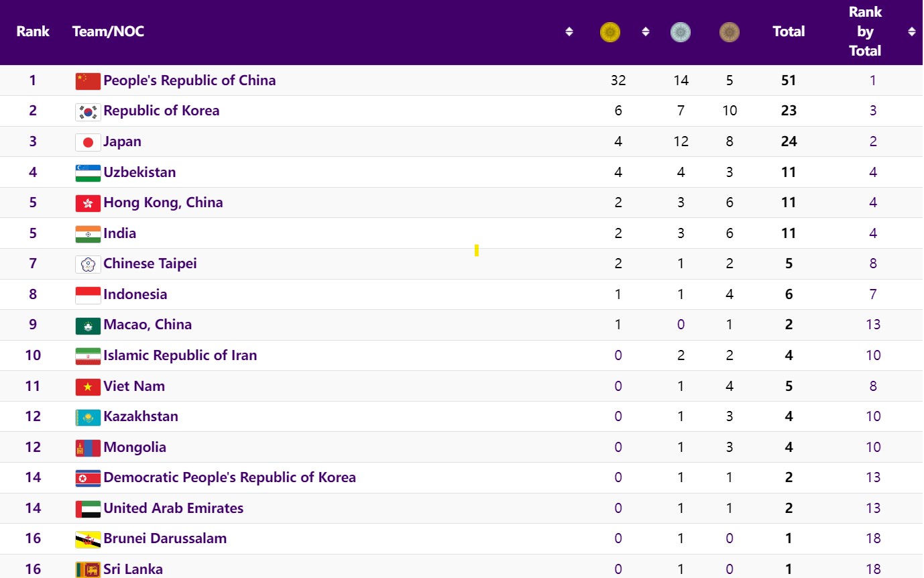Click the Hong Kong, China flag icon
The height and width of the screenshot is (578, 924).
(x=88, y=203)
